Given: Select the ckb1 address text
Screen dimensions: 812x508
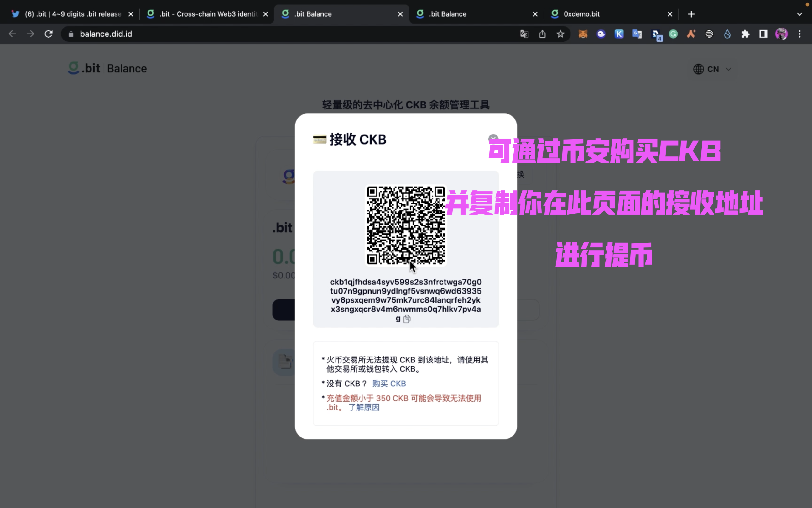Looking at the screenshot, I should point(406,300).
